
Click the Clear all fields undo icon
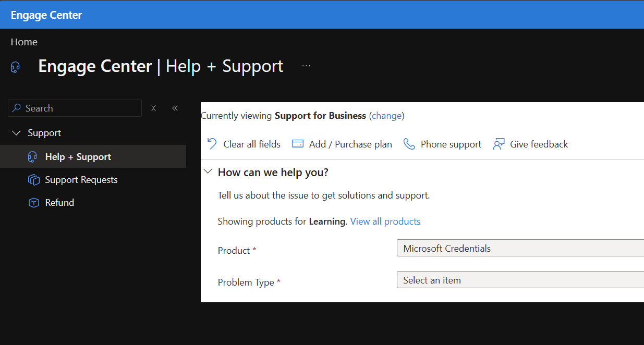point(212,144)
